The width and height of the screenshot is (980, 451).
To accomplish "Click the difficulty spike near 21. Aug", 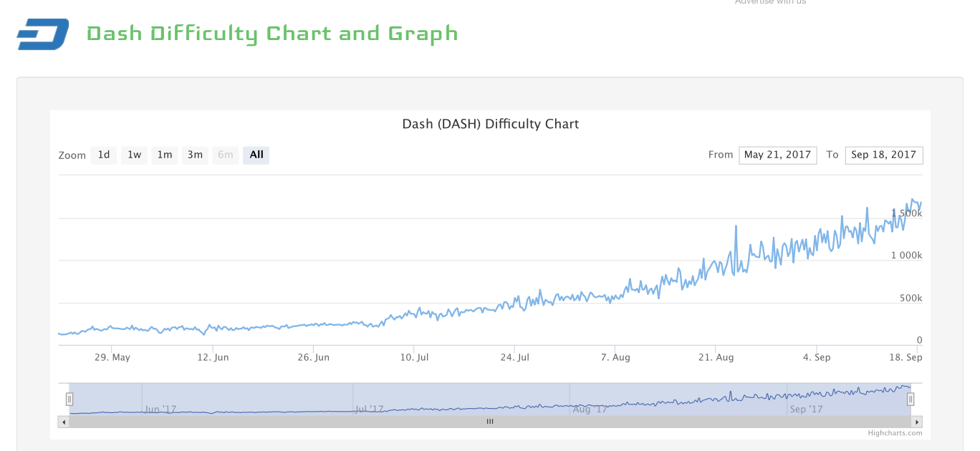I will click(736, 227).
